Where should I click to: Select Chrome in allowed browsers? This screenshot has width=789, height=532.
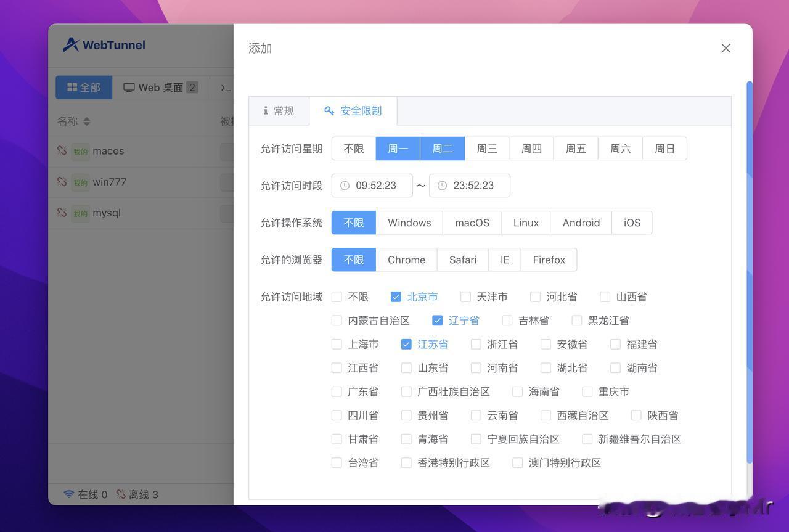click(406, 260)
